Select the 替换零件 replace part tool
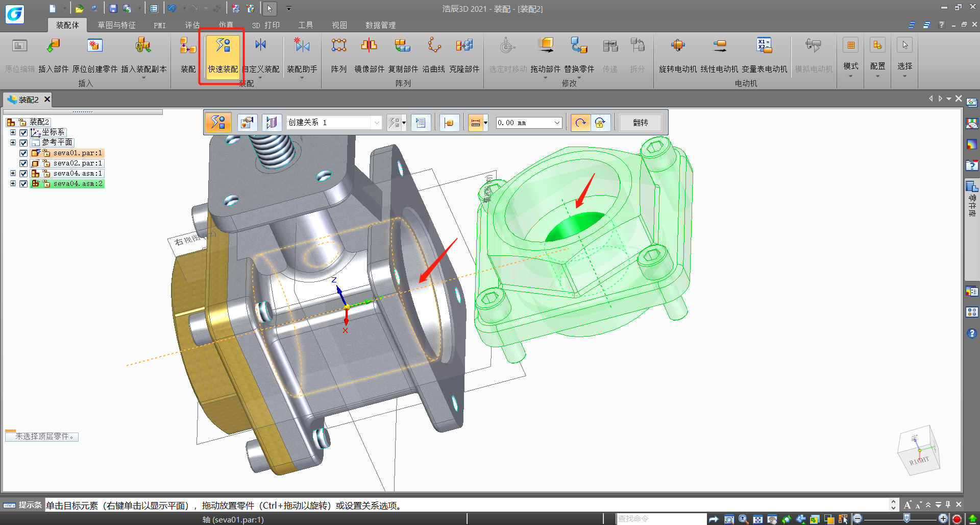This screenshot has height=525, width=980. (579, 56)
